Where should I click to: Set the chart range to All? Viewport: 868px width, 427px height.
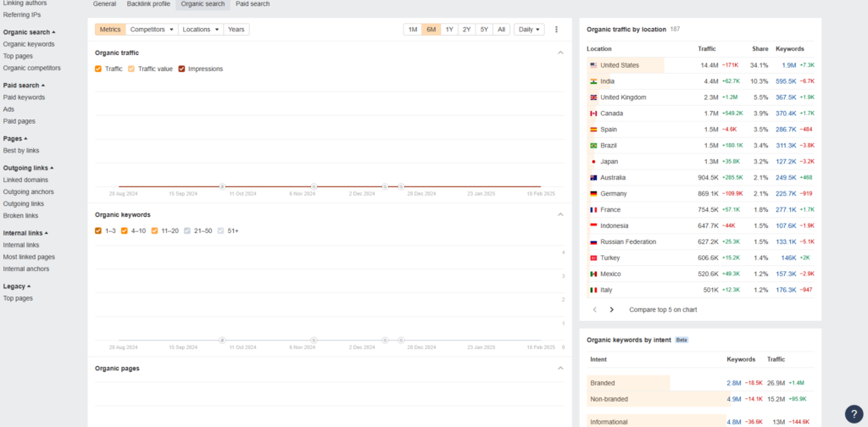pyautogui.click(x=502, y=30)
